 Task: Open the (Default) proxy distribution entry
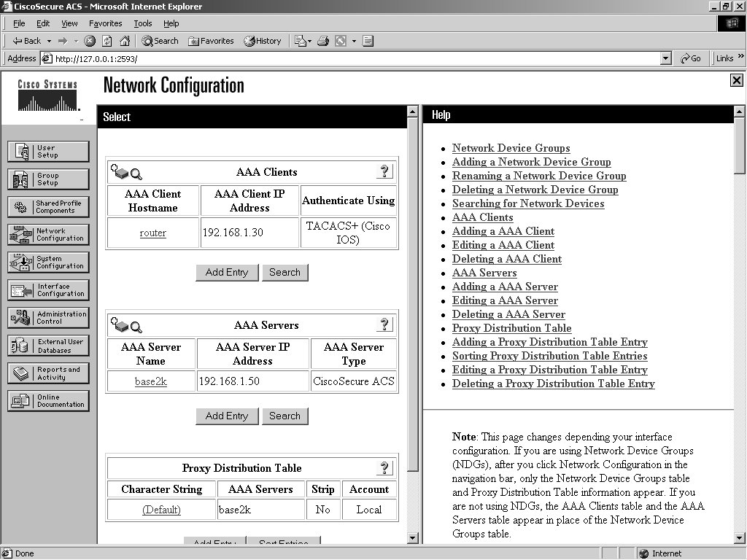(x=161, y=510)
